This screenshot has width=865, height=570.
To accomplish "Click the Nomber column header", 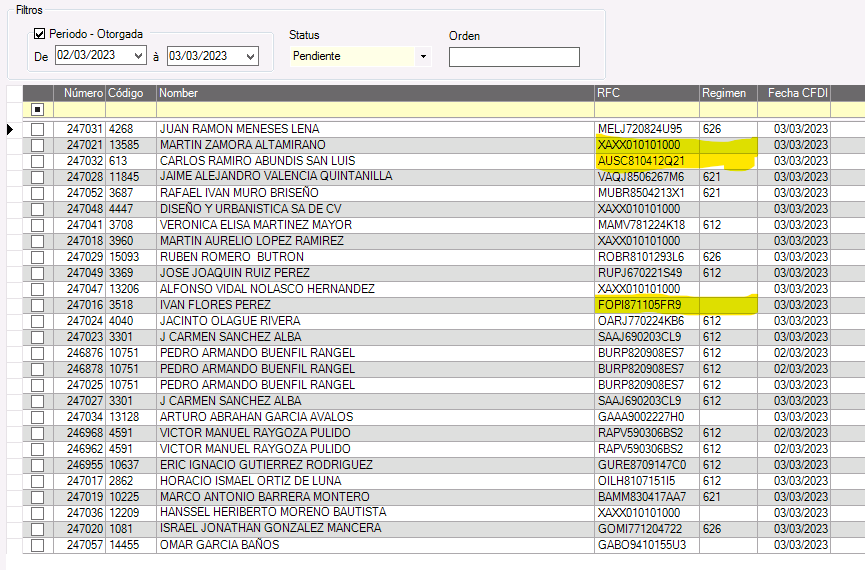I will click(180, 93).
